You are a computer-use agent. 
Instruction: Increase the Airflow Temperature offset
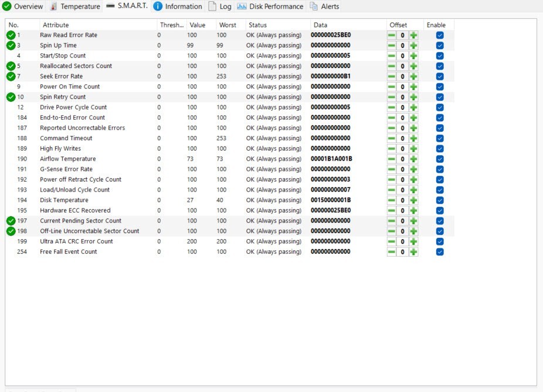tap(413, 159)
